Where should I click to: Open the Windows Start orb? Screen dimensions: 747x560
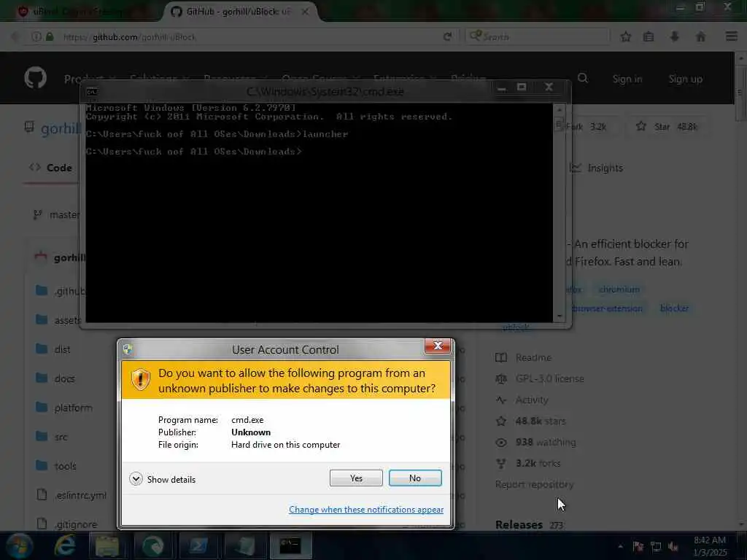(19, 545)
